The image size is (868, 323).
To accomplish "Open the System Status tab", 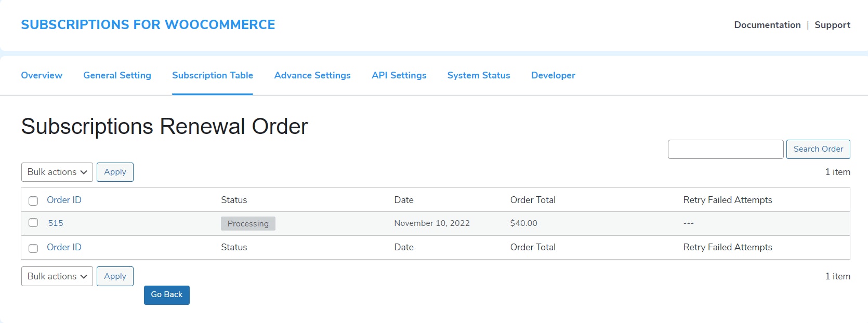I will tap(479, 75).
